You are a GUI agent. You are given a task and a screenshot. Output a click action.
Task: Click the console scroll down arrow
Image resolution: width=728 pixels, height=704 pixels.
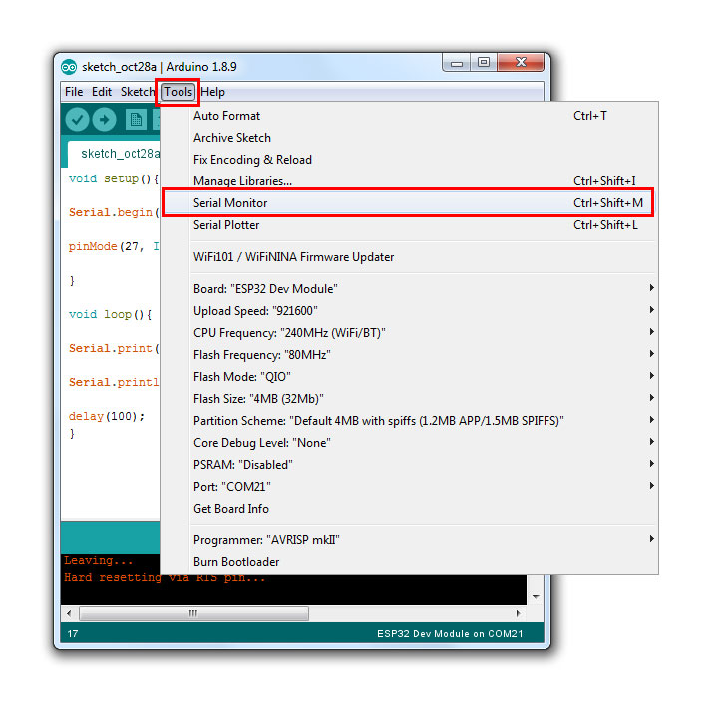point(536,596)
